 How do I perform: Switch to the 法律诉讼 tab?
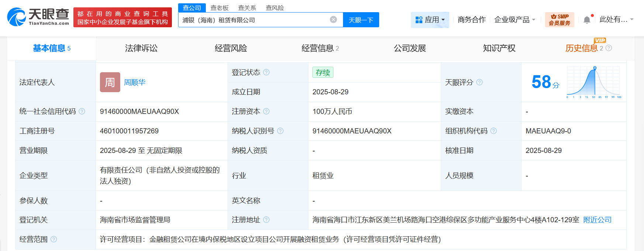pos(141,48)
